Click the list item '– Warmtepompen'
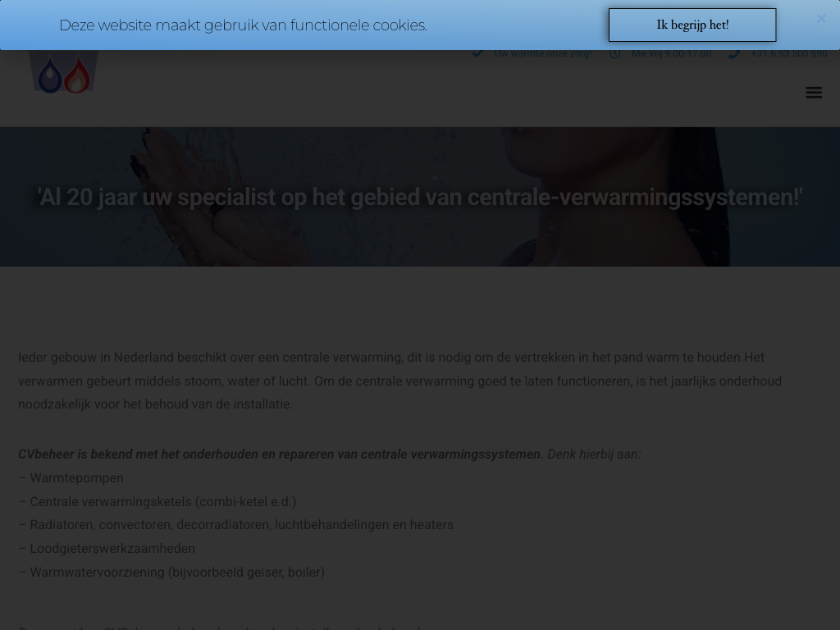Image resolution: width=840 pixels, height=630 pixels. point(71,478)
